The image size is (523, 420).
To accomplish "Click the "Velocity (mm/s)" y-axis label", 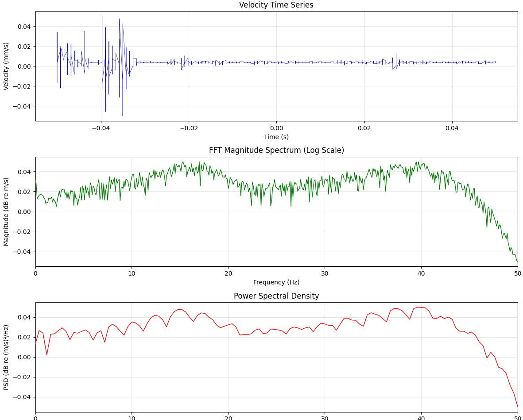I will 6,66.
